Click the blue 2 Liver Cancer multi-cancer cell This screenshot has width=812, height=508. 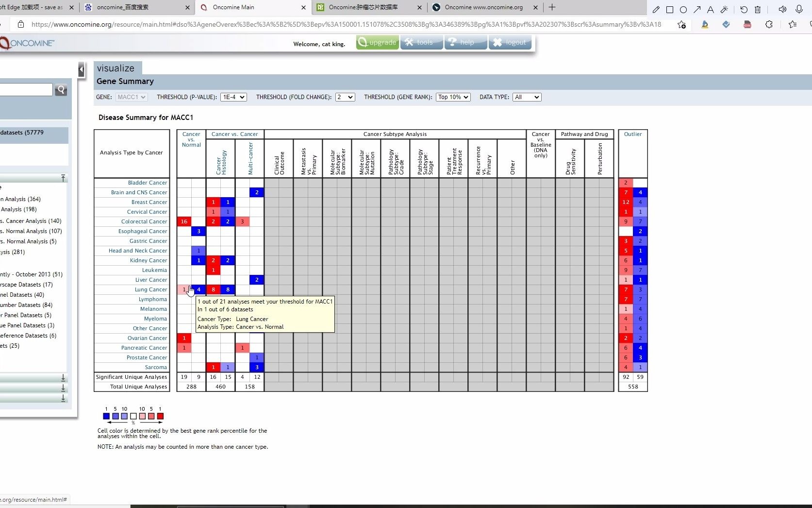click(257, 280)
